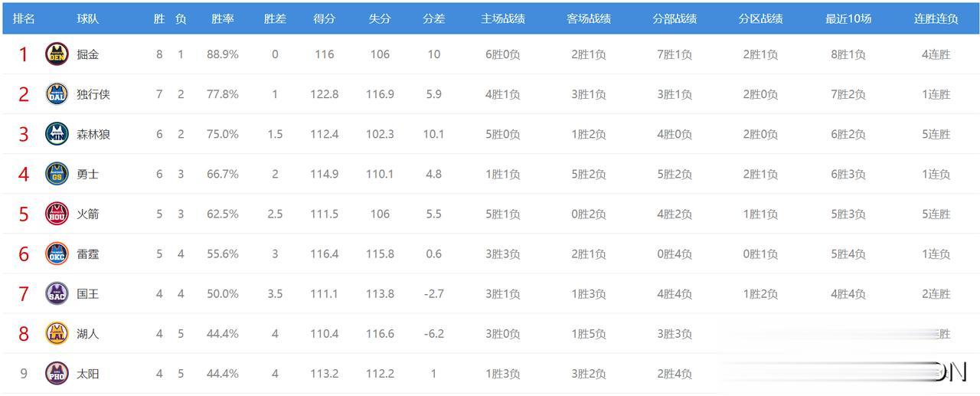Click the 负 column header
The height and width of the screenshot is (396, 980).
[x=181, y=18]
